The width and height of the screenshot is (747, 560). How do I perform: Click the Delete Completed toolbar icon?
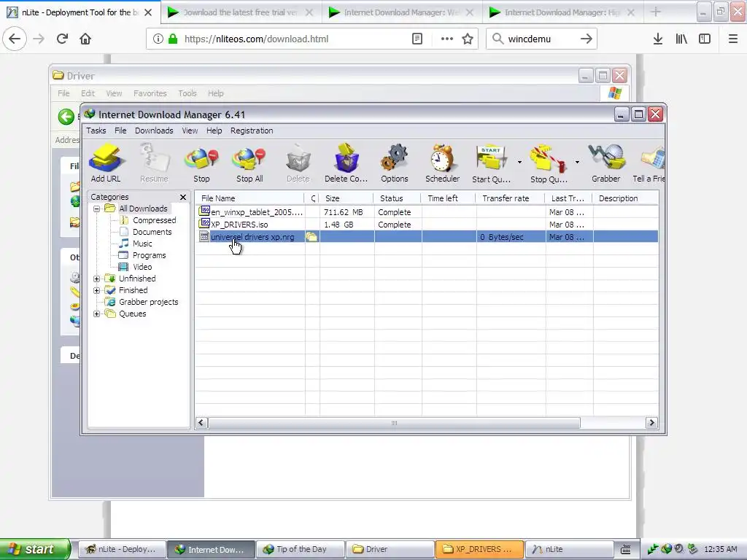346,163
